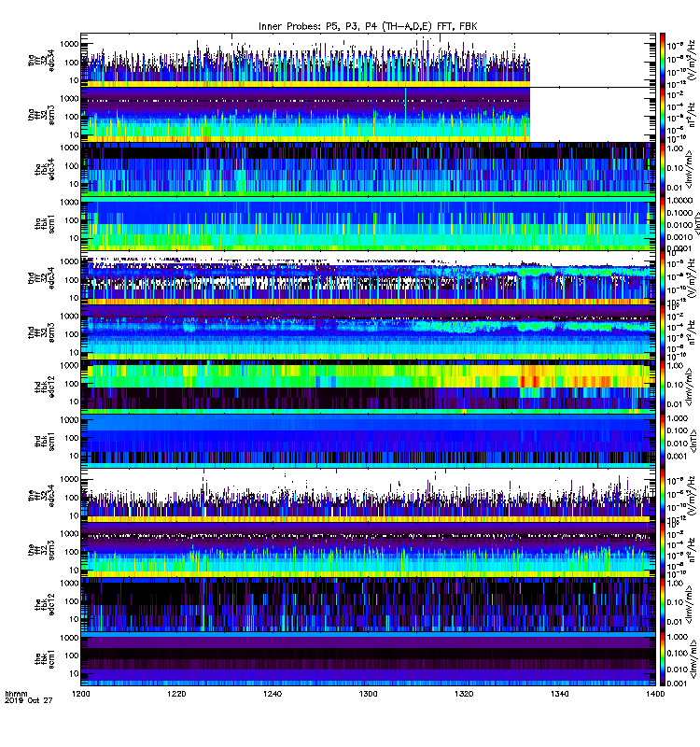Select the 'thd fff 32 edc34' panel label
The height and width of the screenshot is (747, 700).
[41, 277]
